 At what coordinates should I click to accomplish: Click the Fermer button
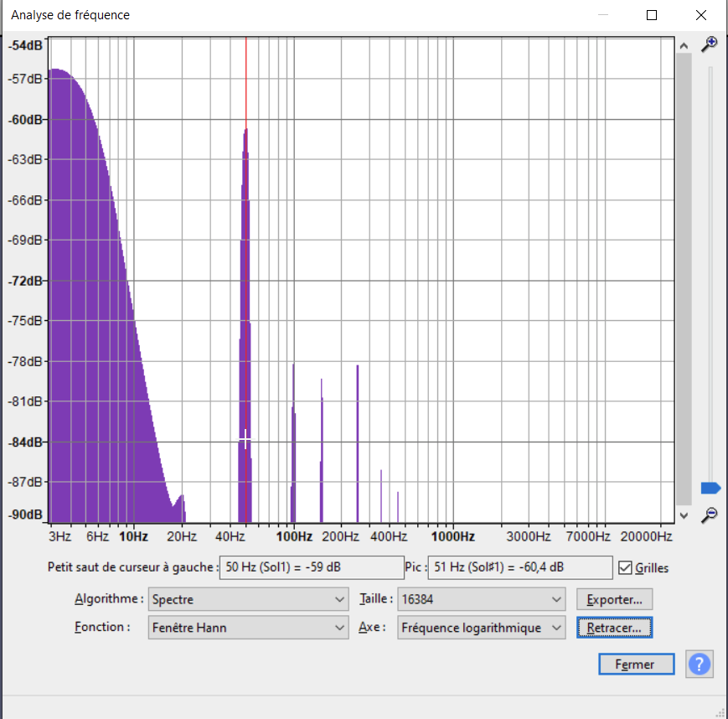pyautogui.click(x=636, y=665)
